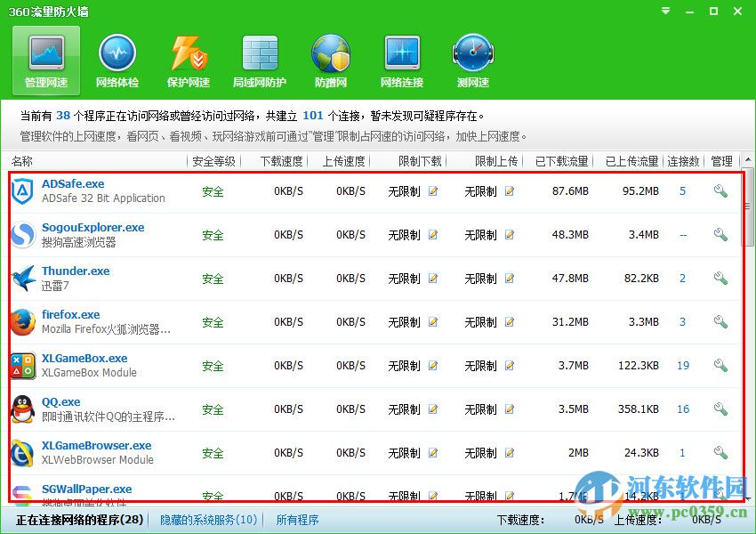Image resolution: width=756 pixels, height=534 pixels.
Task: Open the 网络连接 network connections view
Action: 401,60
